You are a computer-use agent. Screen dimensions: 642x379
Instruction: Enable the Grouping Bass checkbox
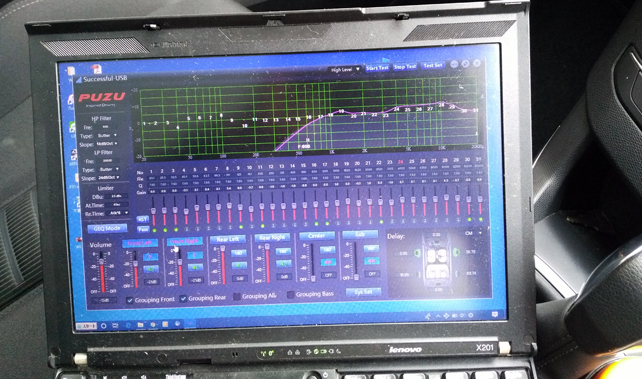tap(290, 295)
